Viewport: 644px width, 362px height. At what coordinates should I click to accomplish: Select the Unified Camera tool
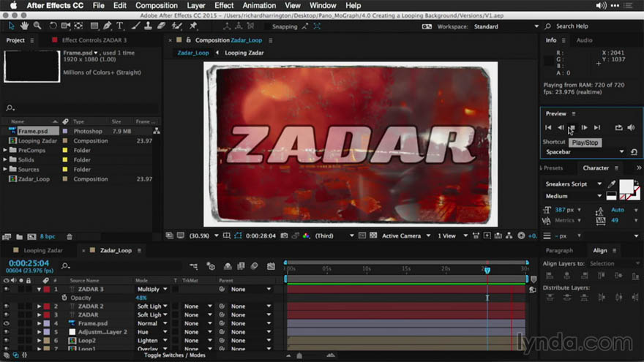pos(66,26)
